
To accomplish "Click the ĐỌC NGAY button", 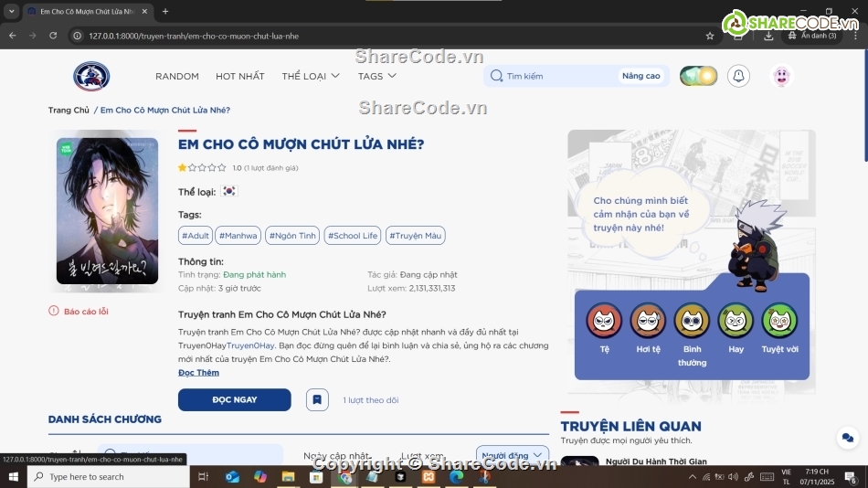I will coord(234,399).
